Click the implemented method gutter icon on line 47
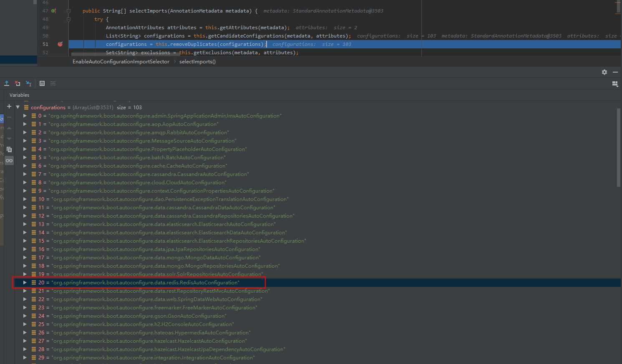Screen dimensions: 622x364 54,11
